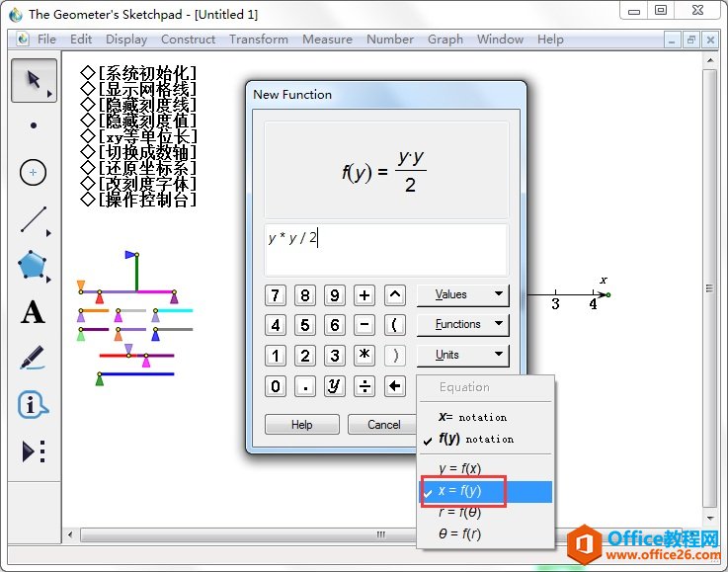Image resolution: width=728 pixels, height=572 pixels.
Task: Select the Arrow selection tool
Action: [34, 80]
